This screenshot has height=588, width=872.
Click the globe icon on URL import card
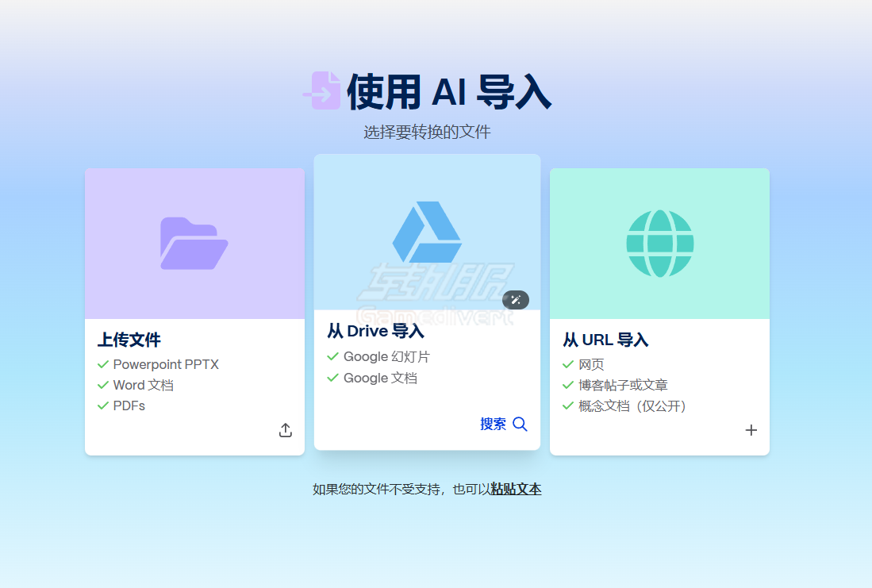(x=659, y=242)
